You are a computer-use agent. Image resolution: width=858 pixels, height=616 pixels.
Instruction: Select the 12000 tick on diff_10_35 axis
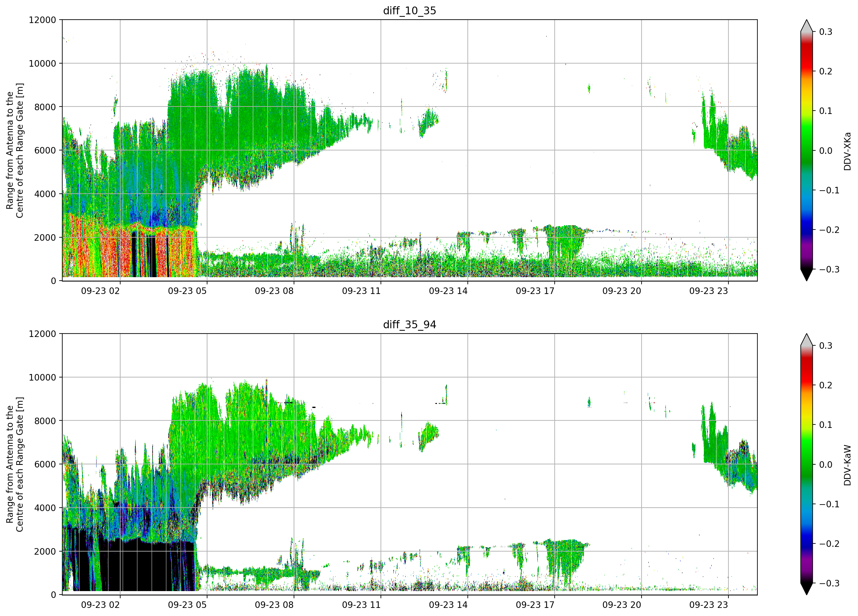coord(42,20)
